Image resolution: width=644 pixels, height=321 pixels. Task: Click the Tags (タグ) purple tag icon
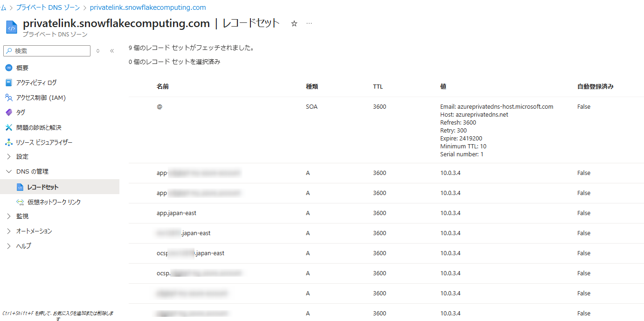[x=9, y=112]
